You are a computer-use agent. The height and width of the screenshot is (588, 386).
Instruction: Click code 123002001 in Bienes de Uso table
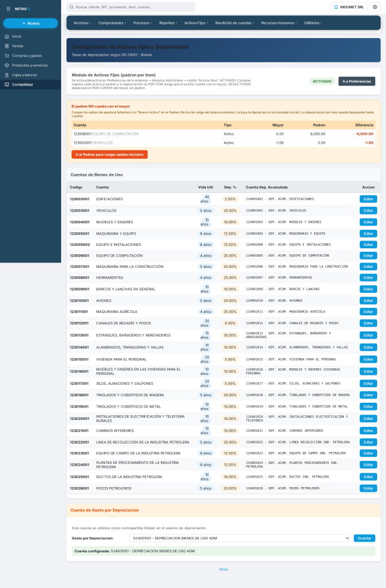point(80,199)
